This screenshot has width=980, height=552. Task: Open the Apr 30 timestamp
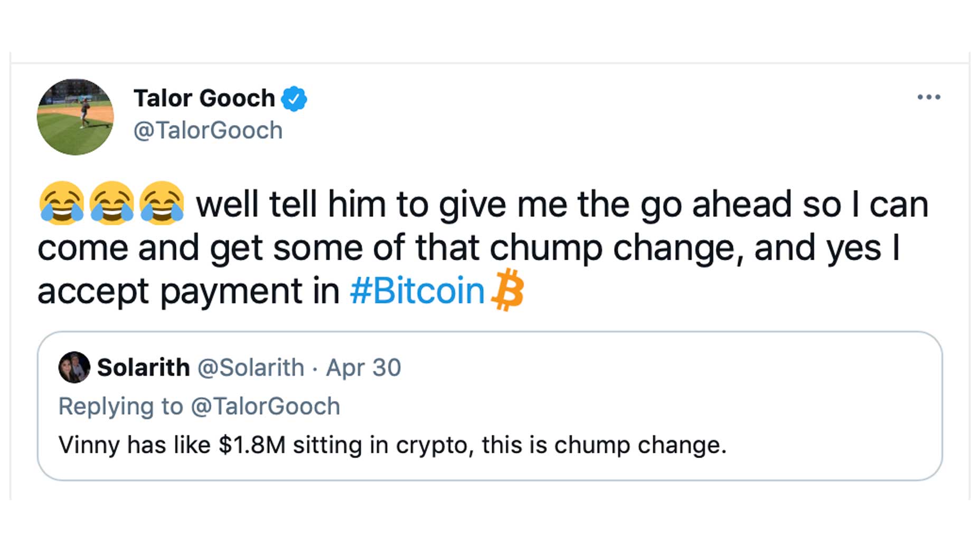point(363,367)
